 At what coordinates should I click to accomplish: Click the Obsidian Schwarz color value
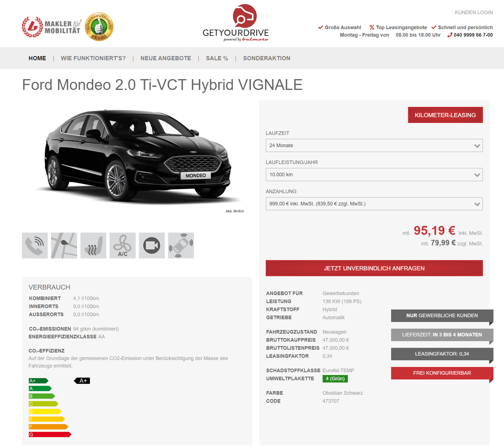343,393
